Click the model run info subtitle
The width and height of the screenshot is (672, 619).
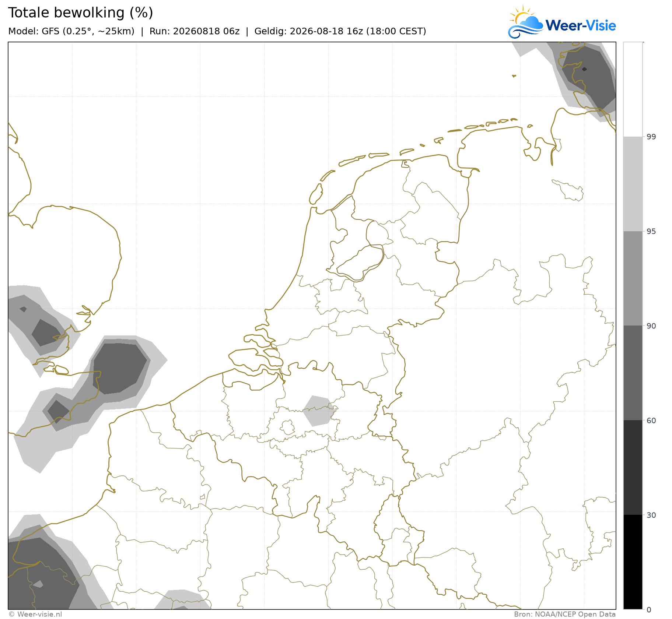[217, 31]
